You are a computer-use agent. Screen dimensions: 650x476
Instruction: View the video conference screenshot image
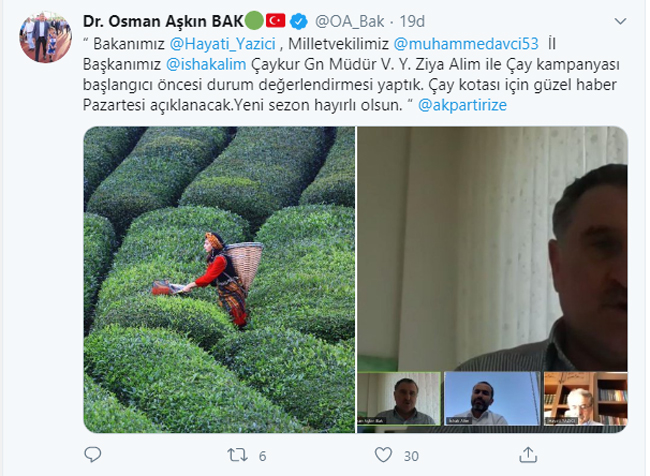click(x=492, y=280)
